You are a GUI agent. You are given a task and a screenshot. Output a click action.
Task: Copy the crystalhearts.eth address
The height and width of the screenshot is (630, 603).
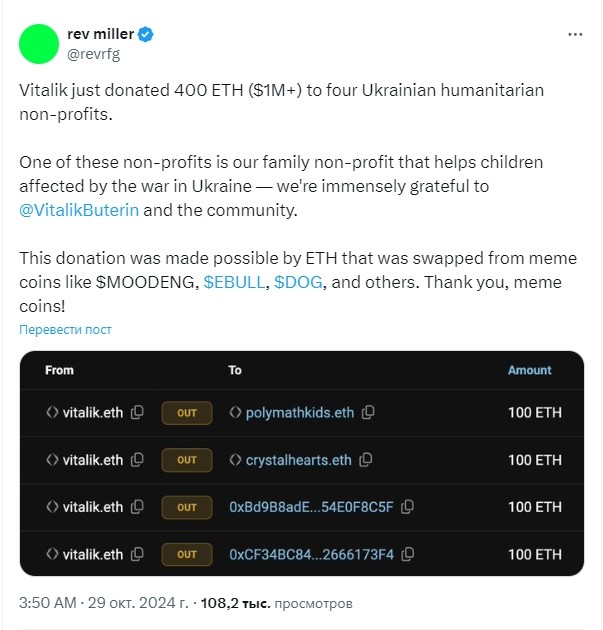tap(366, 460)
